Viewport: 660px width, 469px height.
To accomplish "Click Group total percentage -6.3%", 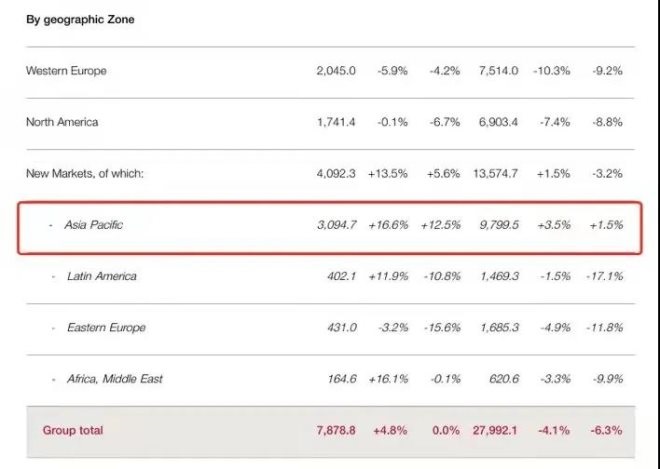I will coord(606,430).
